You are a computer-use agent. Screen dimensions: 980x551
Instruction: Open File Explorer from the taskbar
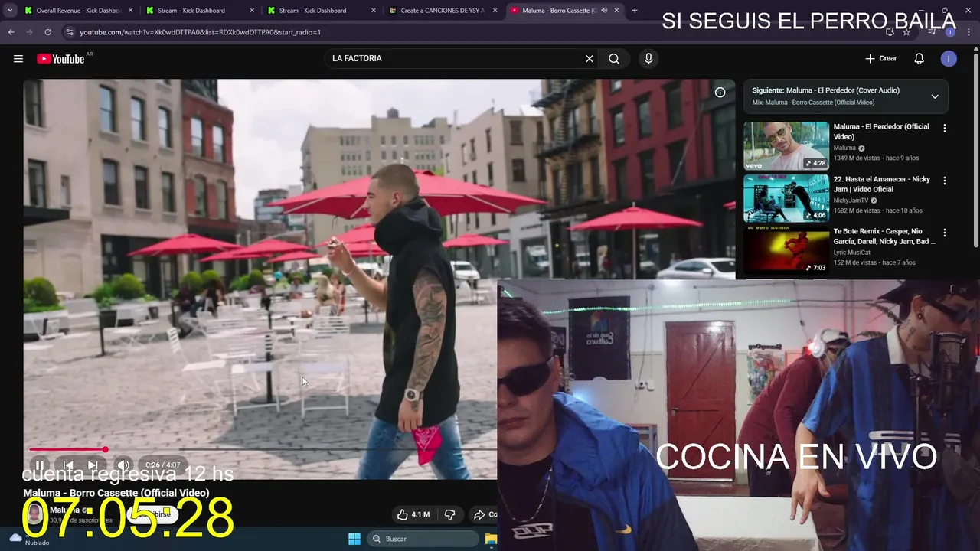click(491, 539)
